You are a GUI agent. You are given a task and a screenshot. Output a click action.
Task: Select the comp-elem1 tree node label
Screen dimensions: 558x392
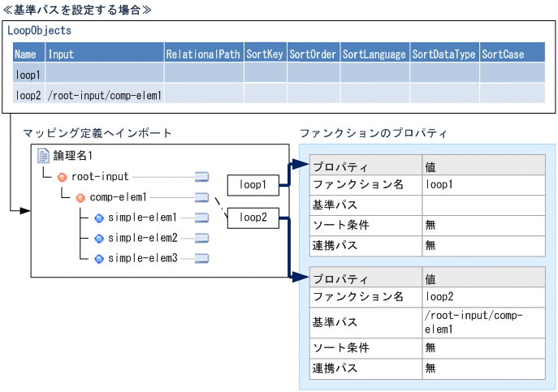click(119, 197)
